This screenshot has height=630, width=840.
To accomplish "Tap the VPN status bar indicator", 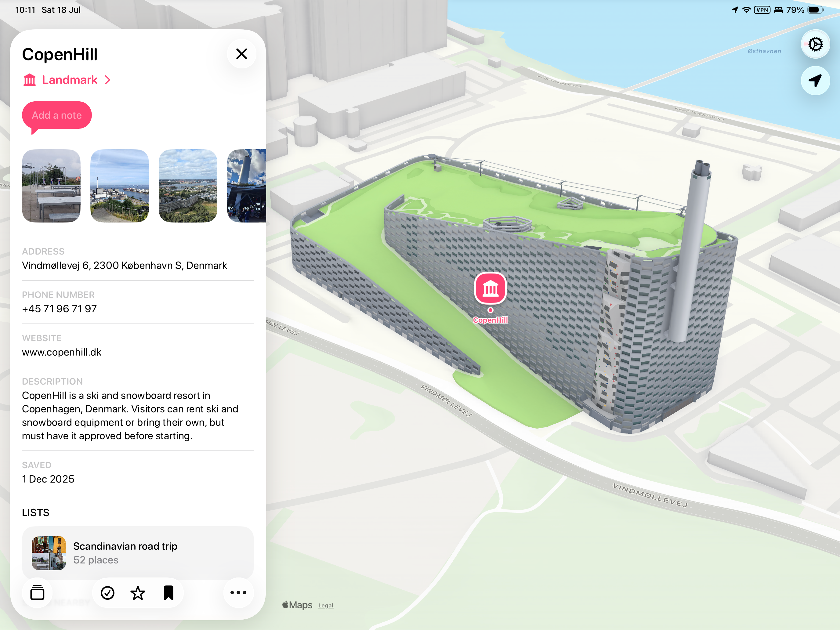I will [x=762, y=10].
